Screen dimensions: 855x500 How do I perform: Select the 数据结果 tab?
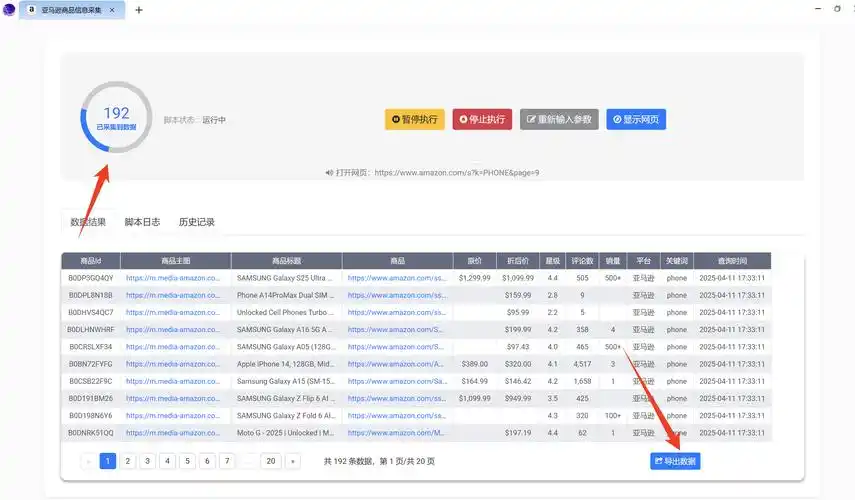point(88,222)
